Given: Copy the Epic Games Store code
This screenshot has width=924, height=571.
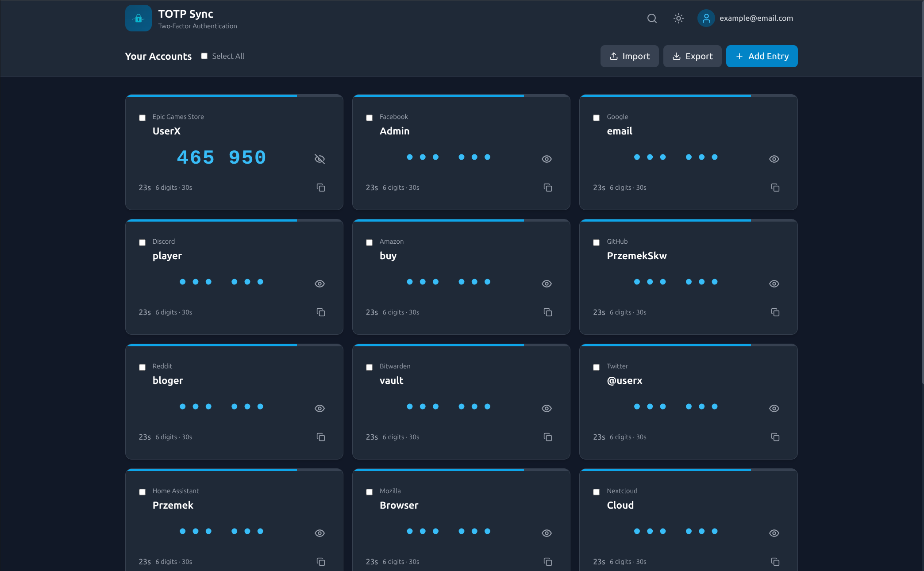Looking at the screenshot, I should [320, 188].
